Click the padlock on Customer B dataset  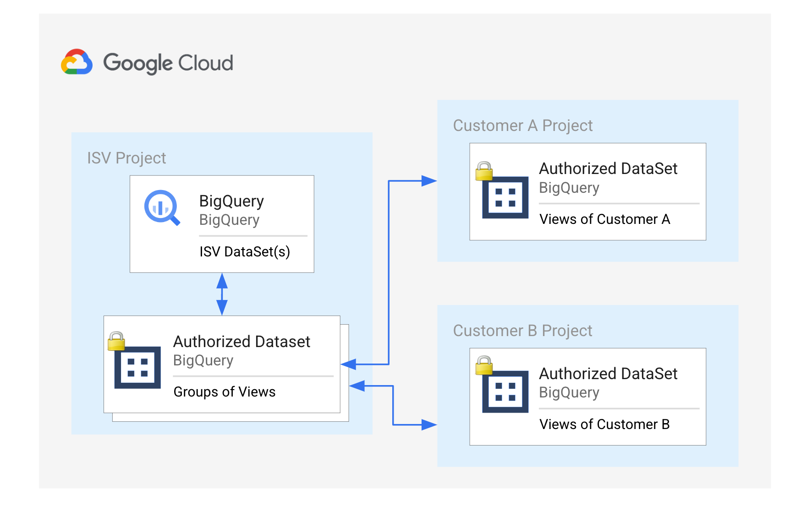pyautogui.click(x=484, y=365)
